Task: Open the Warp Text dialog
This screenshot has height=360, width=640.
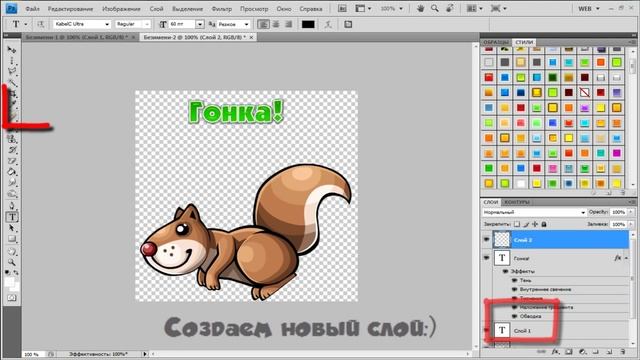Action: tap(328, 24)
